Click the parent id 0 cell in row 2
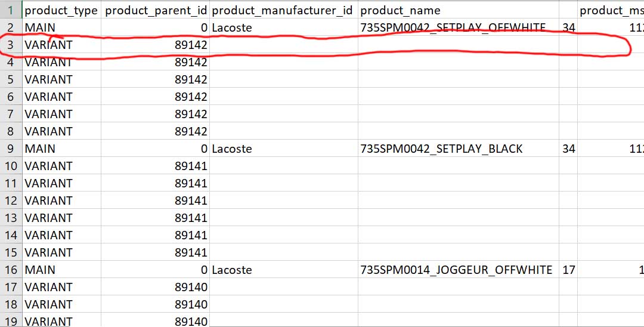Screen dimensions: 644x327 coord(155,27)
